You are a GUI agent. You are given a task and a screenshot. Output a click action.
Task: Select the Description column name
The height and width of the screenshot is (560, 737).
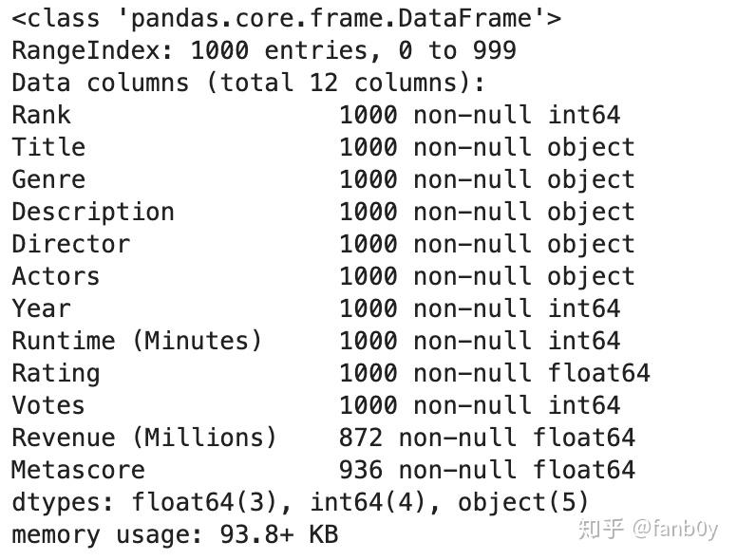click(x=93, y=212)
